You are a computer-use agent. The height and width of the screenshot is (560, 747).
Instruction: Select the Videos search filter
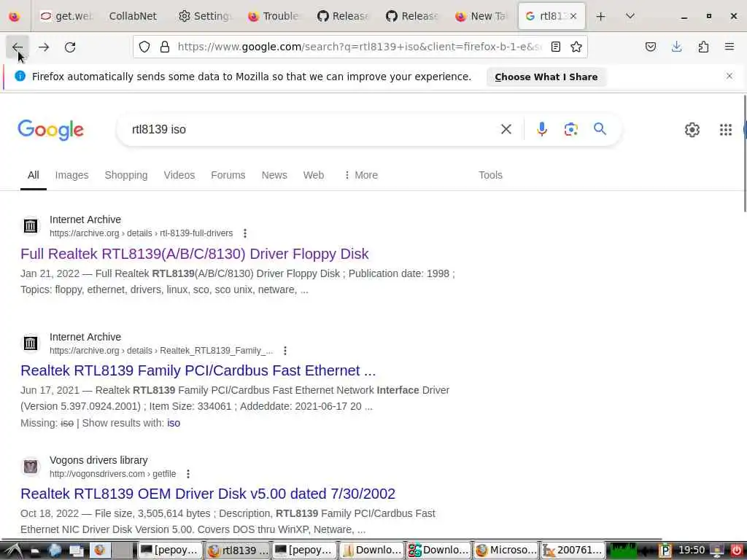179,175
